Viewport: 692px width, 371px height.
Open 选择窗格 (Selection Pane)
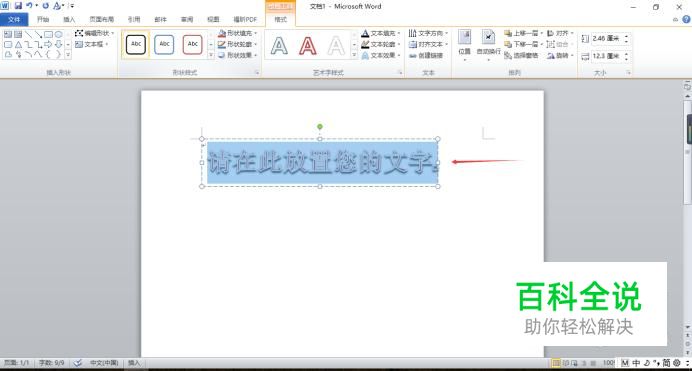tap(521, 55)
